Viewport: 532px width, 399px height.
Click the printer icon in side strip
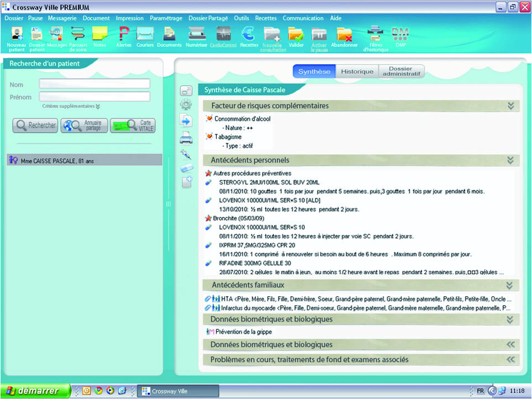point(186,139)
